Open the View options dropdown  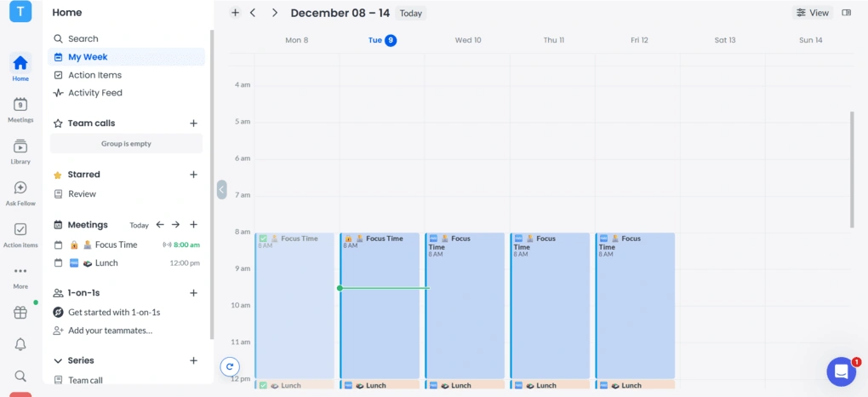(x=812, y=13)
